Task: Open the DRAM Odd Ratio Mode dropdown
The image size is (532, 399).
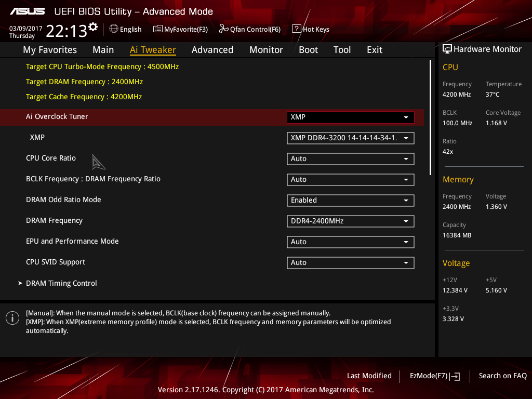Action: coord(351,201)
